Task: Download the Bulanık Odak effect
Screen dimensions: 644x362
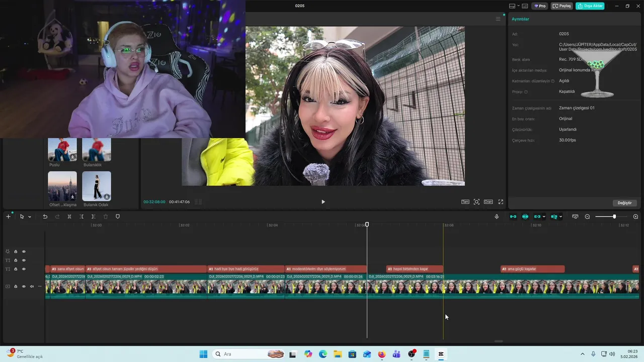Action: [107, 197]
